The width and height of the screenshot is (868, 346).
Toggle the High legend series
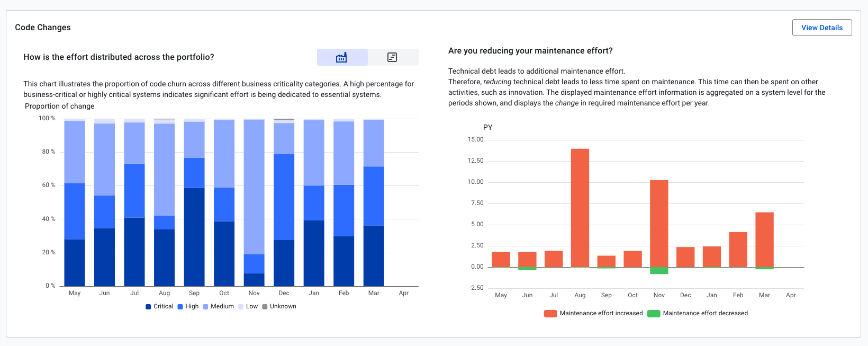coord(188,306)
